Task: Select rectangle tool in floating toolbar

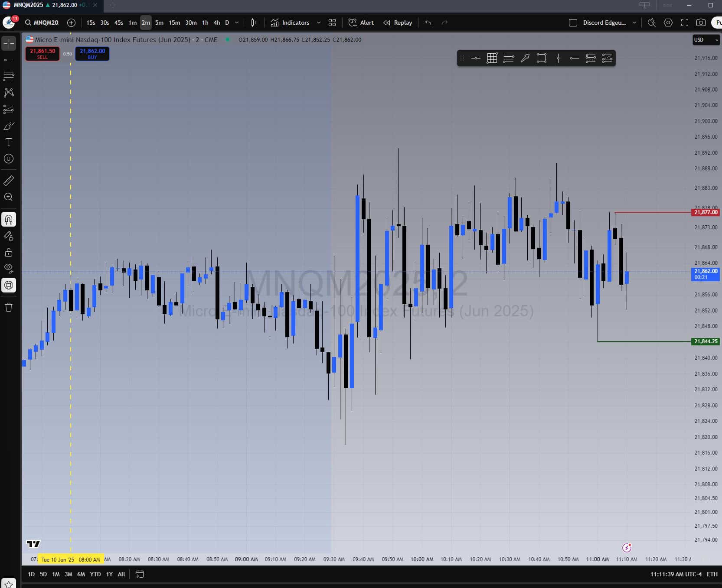Action: click(542, 58)
